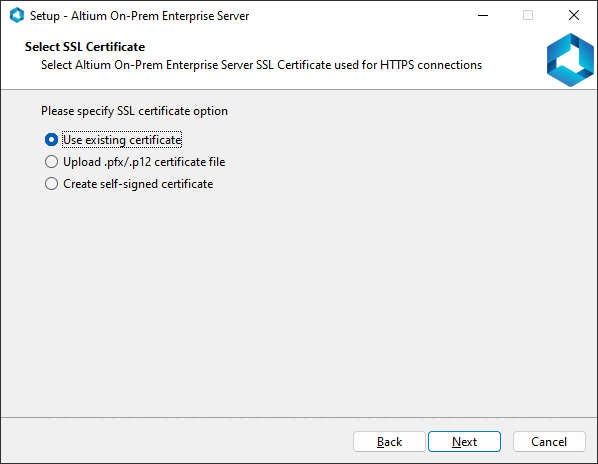Click the 'Please specify SSL certificate option' label
Image resolution: width=598 pixels, height=464 pixels.
pyautogui.click(x=134, y=111)
